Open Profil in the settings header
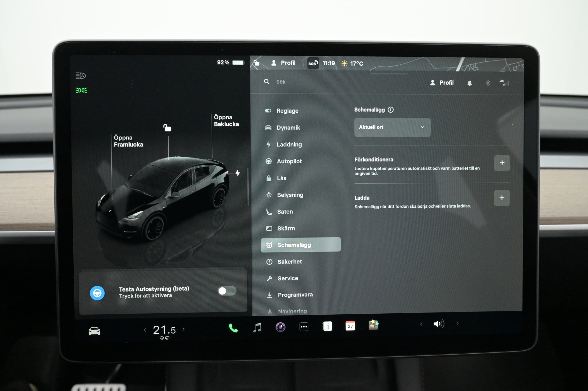This screenshot has height=391, width=588. point(442,83)
